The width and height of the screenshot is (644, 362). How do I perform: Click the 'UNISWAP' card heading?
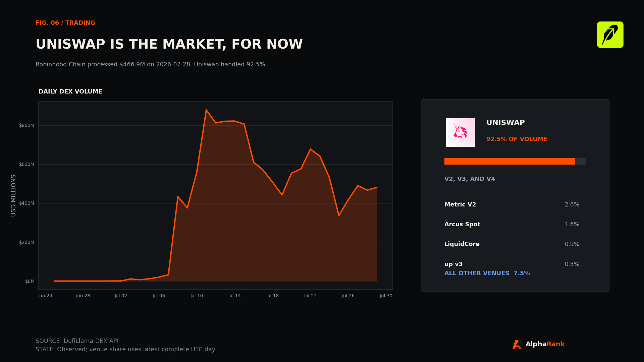[505, 123]
